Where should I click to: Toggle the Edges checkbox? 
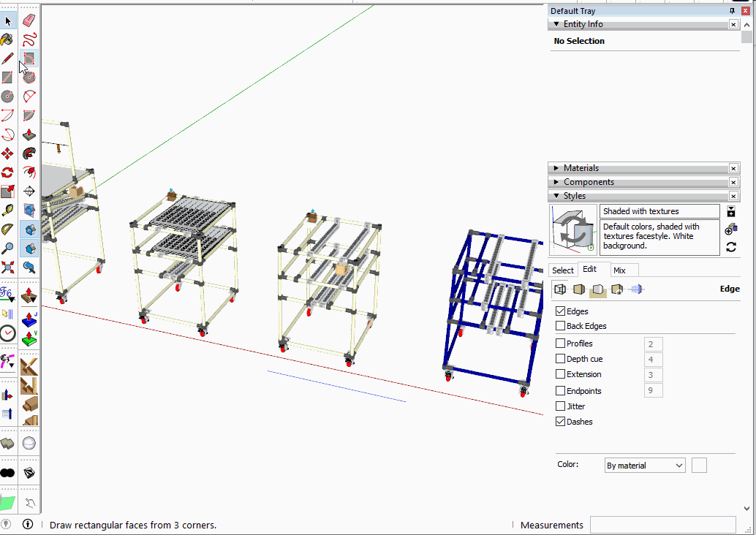[x=560, y=311]
